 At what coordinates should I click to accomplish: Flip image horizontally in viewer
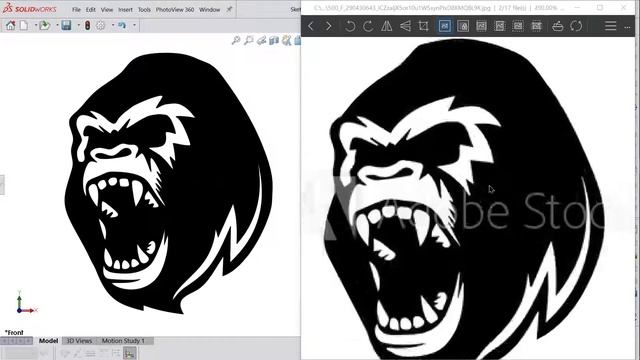coord(387,26)
